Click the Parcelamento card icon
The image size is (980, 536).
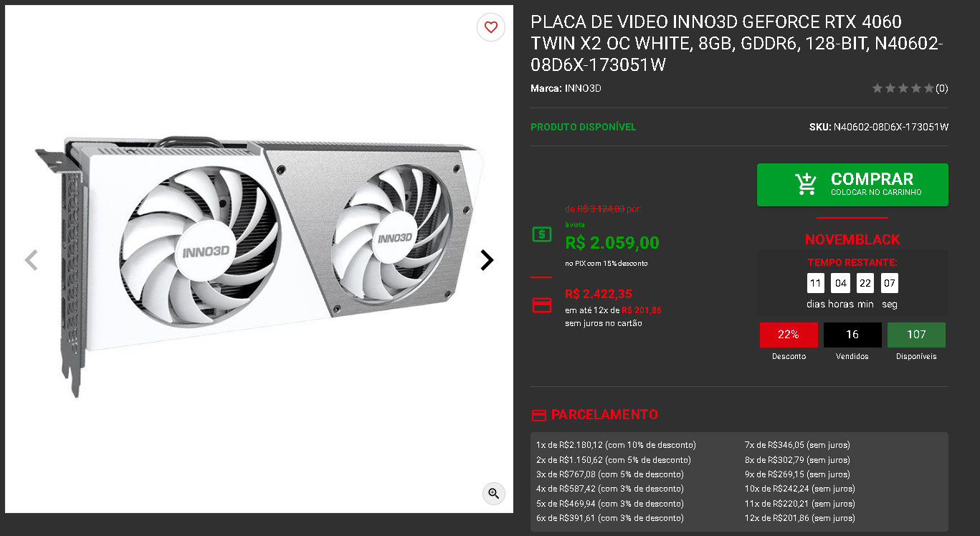538,415
